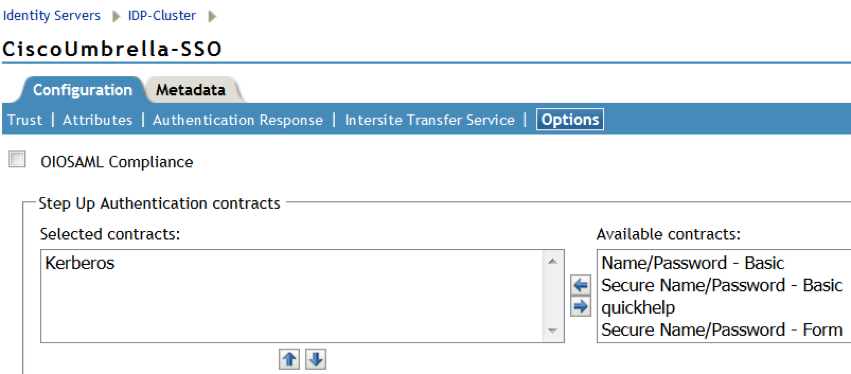Select the Options sub-tab
The image size is (851, 374).
[x=570, y=120]
